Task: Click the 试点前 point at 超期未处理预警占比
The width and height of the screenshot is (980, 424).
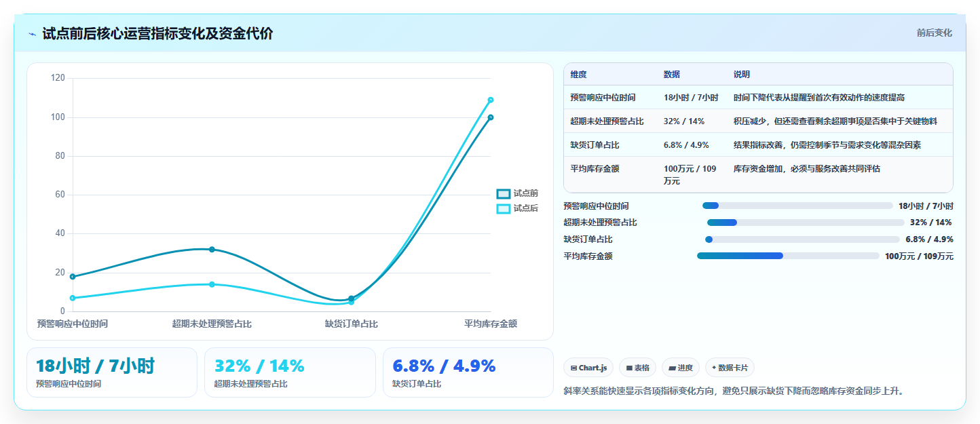Action: coord(212,250)
